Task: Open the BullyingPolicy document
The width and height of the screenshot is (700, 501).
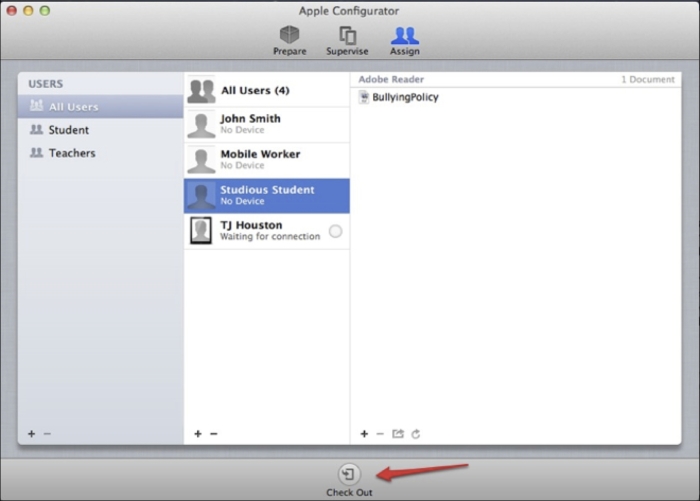Action: point(405,97)
